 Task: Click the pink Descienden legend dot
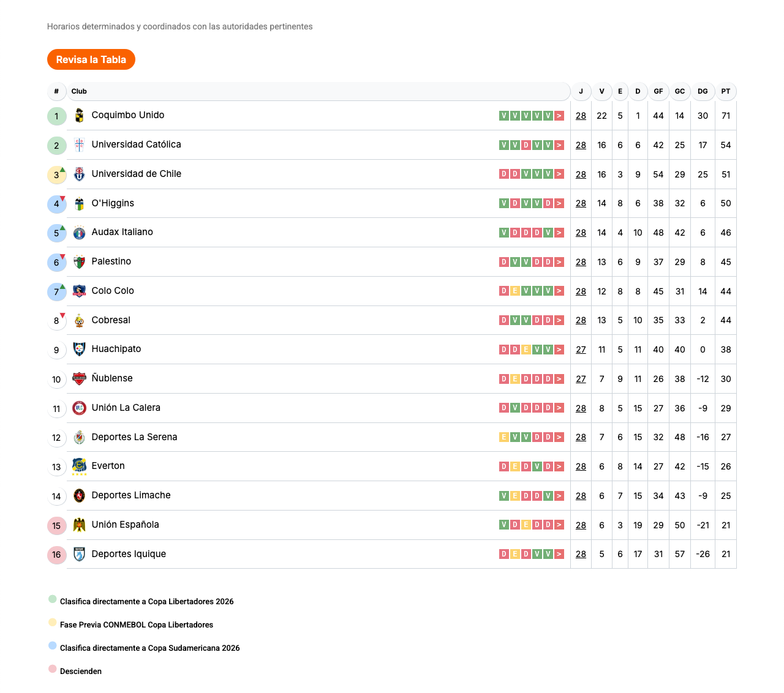53,669
